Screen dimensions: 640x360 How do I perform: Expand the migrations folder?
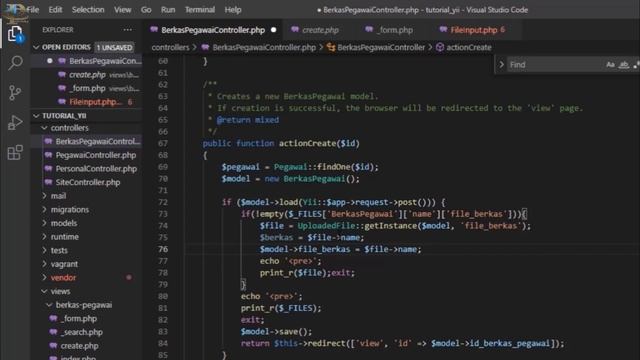pyautogui.click(x=44, y=209)
